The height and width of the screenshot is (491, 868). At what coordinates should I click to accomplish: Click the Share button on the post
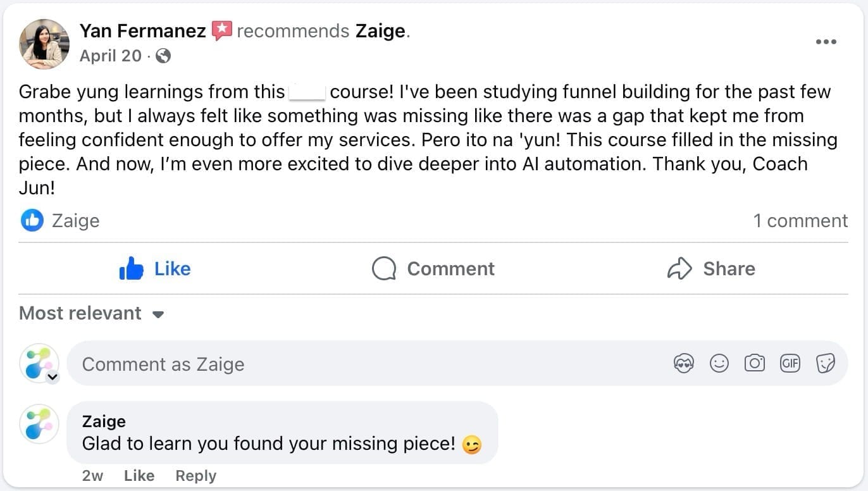[711, 269]
